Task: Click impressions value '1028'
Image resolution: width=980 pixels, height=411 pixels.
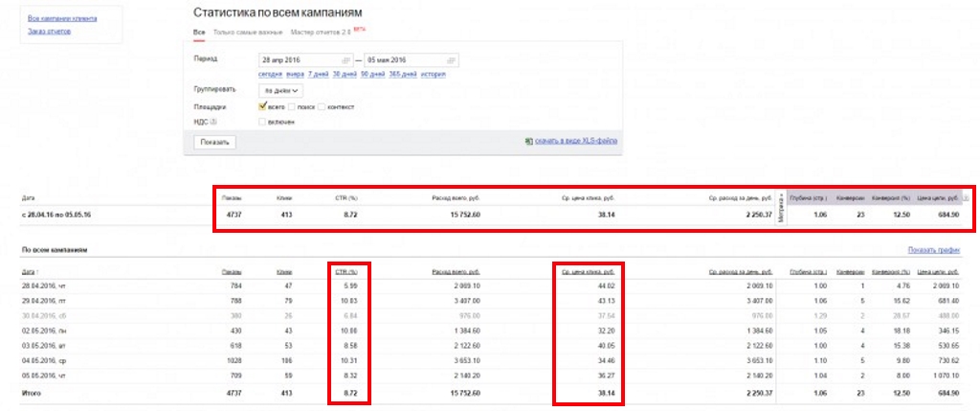Action: click(234, 361)
